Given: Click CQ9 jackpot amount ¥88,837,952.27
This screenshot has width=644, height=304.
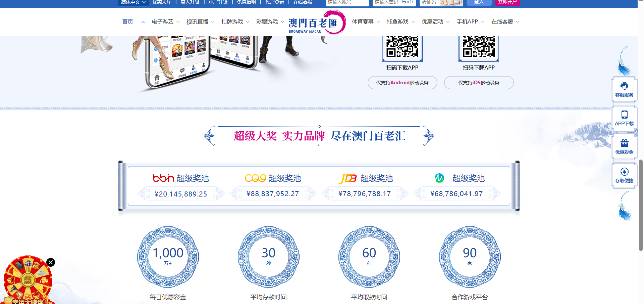Looking at the screenshot, I should [273, 194].
